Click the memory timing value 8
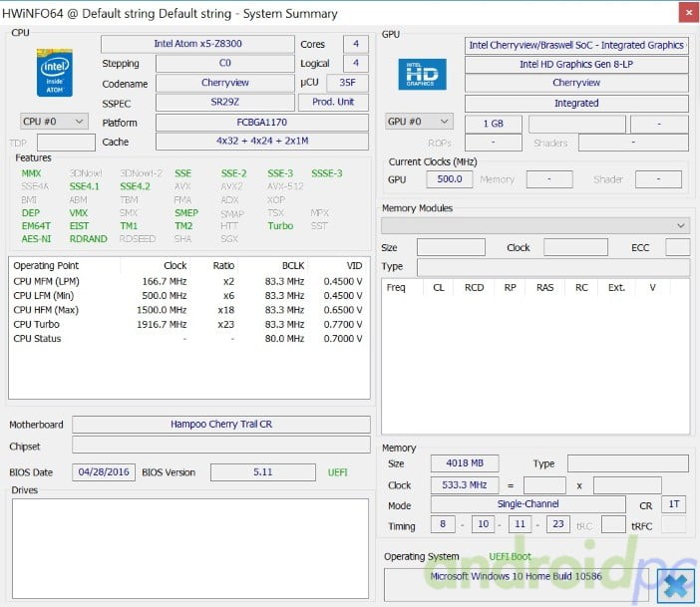Screen dimensions: 700x607 [443, 524]
